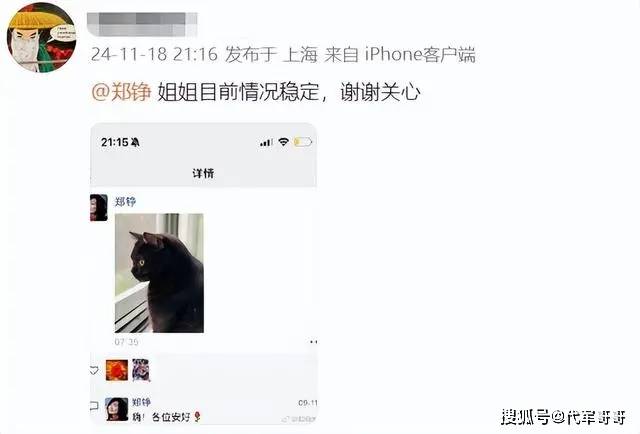Open the poster's straw-hat cartoon avatar
Viewport: 640px width, 434px height.
tap(42, 37)
